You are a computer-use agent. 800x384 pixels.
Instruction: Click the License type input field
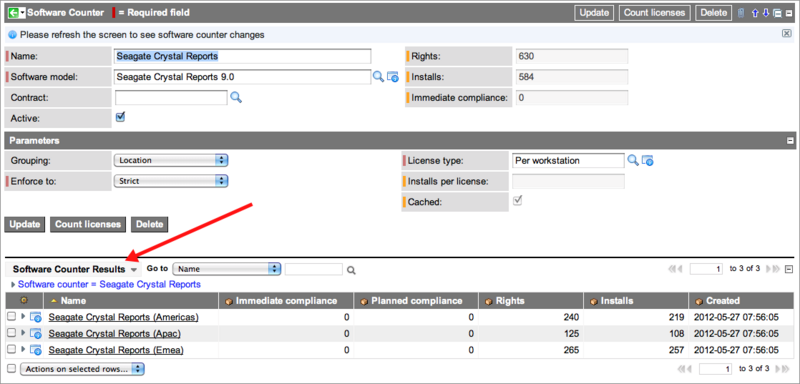point(568,161)
